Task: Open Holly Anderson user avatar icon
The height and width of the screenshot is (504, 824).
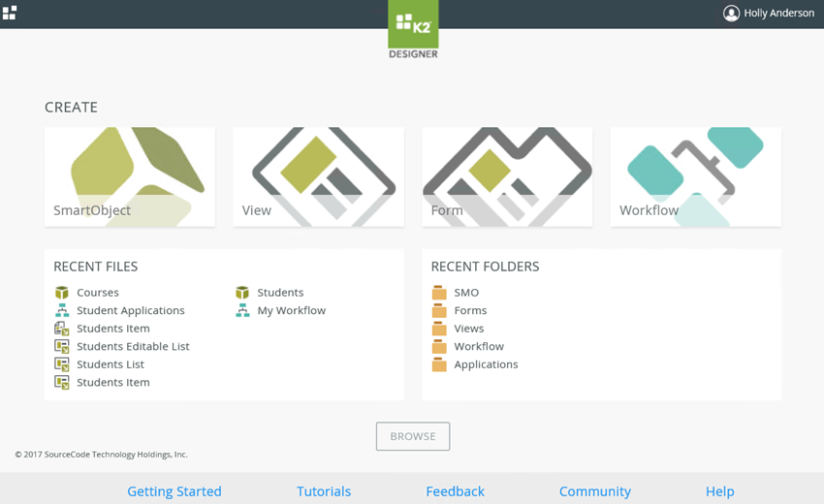Action: (731, 14)
